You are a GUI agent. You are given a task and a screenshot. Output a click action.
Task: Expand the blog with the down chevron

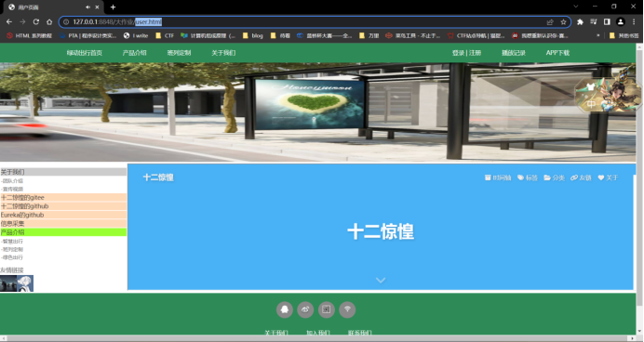coord(381,281)
